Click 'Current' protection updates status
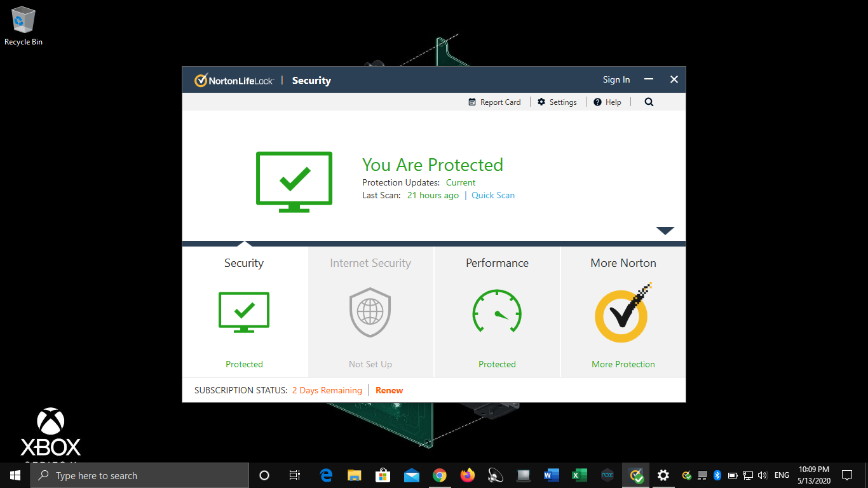 click(461, 182)
